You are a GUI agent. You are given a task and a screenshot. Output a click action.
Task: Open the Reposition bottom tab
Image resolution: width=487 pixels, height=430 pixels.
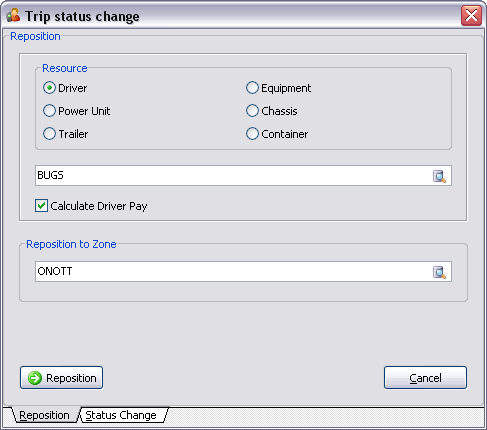[x=45, y=415]
